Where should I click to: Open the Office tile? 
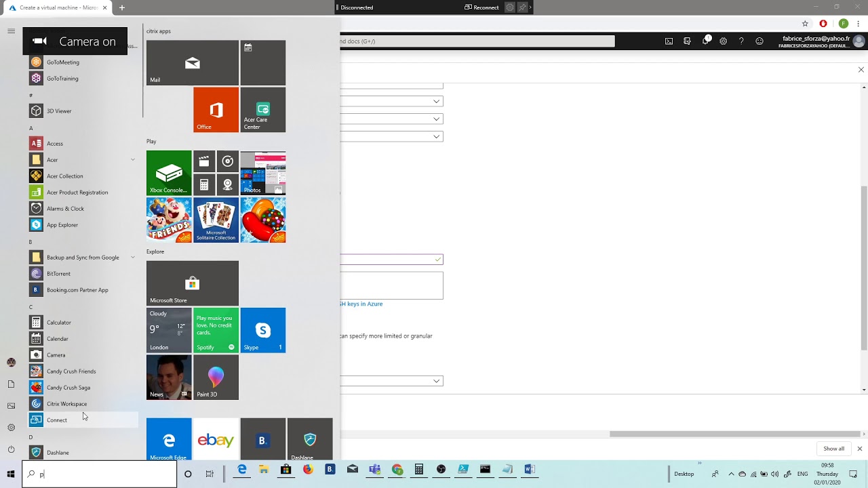coord(216,110)
